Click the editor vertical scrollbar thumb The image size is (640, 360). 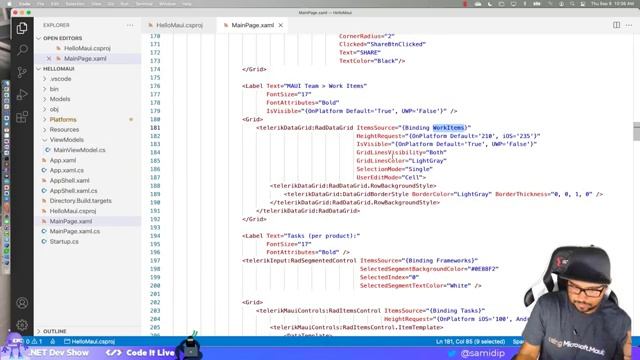(x=637, y=131)
